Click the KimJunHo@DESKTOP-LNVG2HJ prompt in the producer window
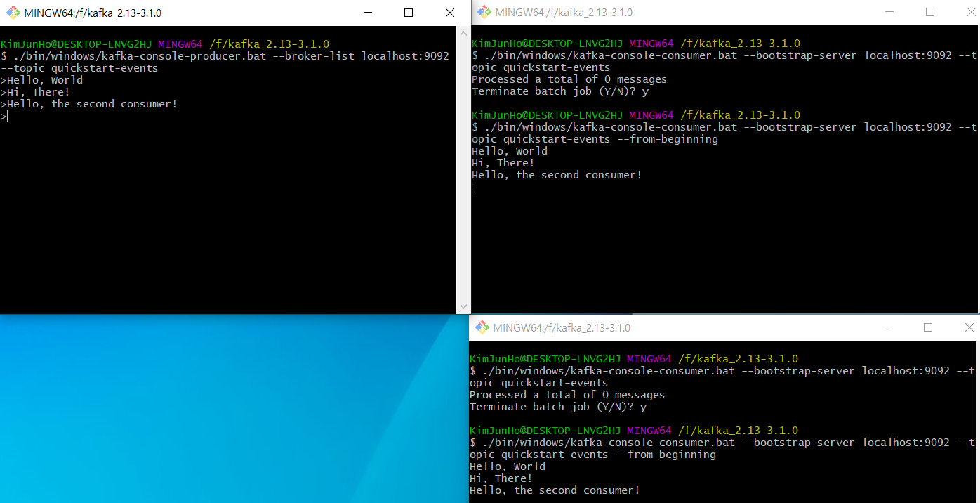This screenshot has width=980, height=503. (x=77, y=44)
